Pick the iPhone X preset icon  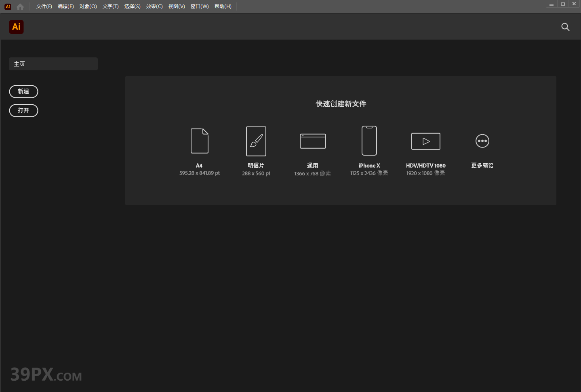click(x=369, y=141)
